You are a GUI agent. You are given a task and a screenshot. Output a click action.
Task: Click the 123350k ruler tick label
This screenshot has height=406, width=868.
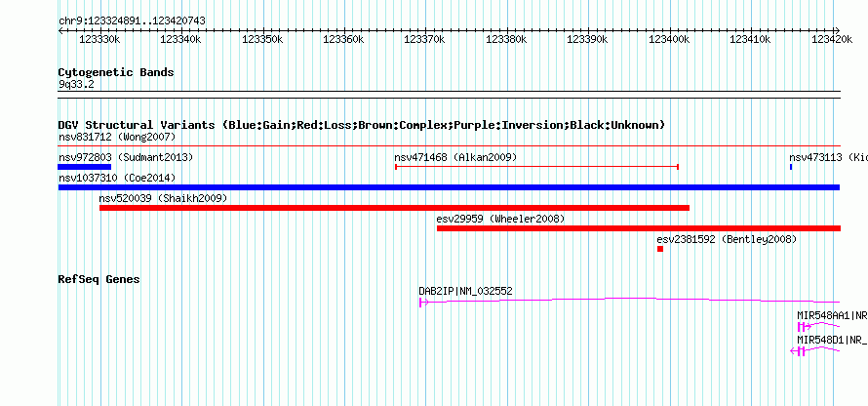[x=261, y=40]
